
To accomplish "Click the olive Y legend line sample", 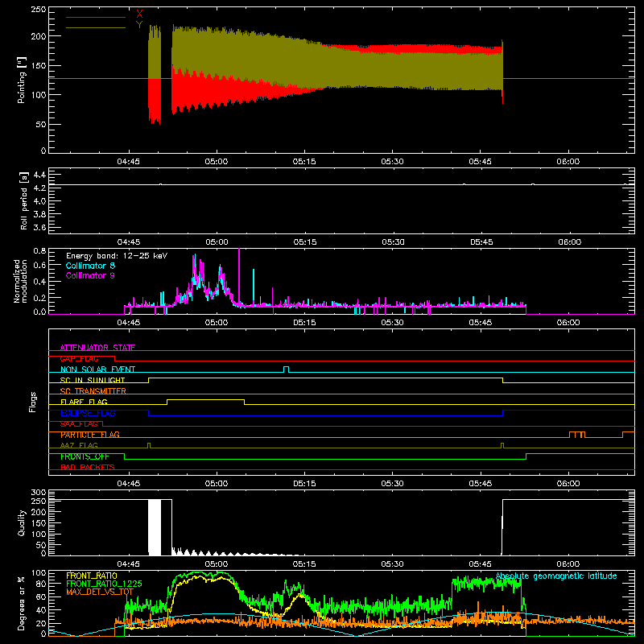I will [x=96, y=27].
